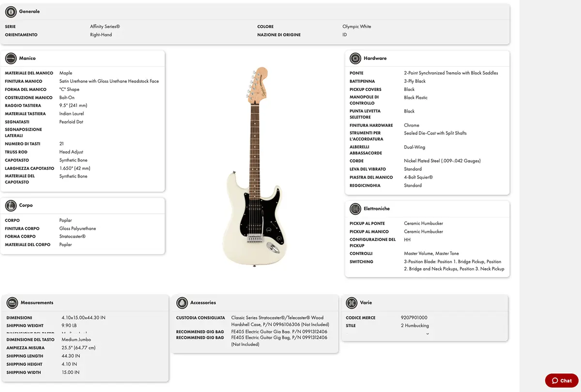This screenshot has height=392, width=581.
Task: Select the Elettroniche section heading
Action: pos(377,209)
